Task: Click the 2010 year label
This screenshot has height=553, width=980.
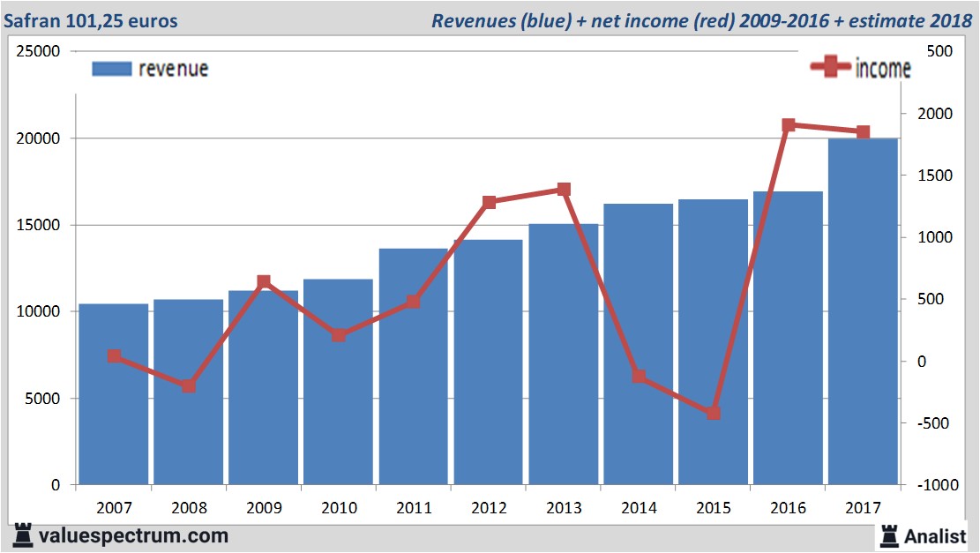Action: tap(340, 507)
